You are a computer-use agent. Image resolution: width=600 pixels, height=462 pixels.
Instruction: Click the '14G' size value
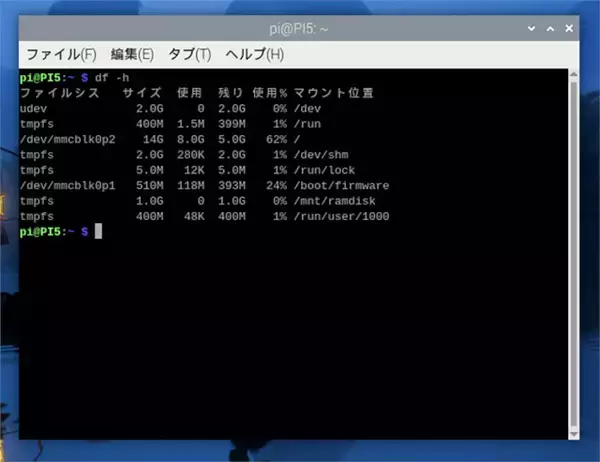[x=153, y=139]
